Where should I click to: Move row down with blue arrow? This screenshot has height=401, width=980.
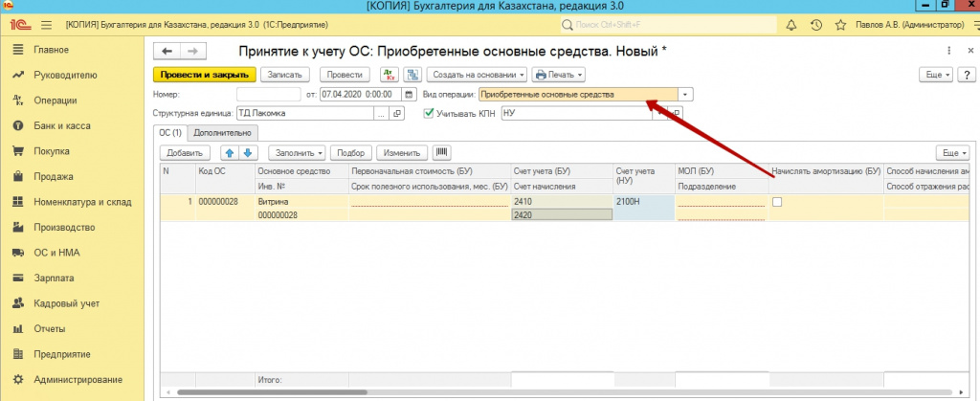(248, 152)
